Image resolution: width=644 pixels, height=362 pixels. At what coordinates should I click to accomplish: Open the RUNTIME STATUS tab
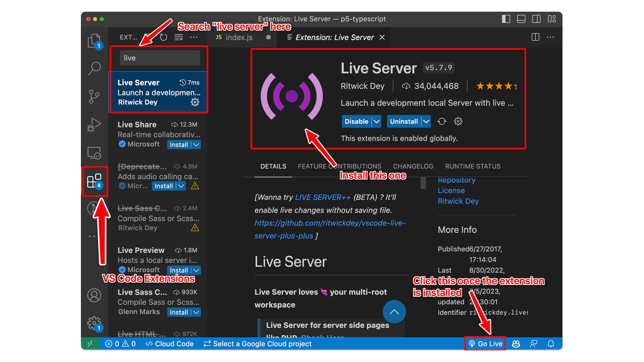point(473,166)
